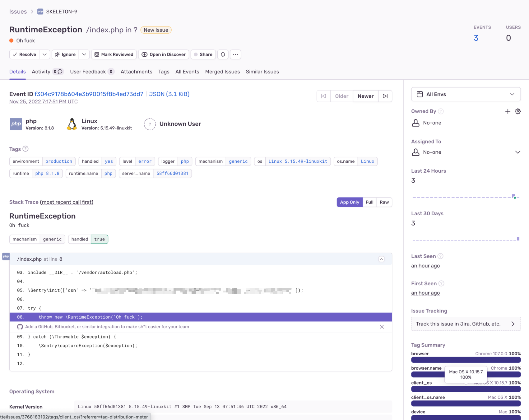Open the event ID link

point(89,94)
